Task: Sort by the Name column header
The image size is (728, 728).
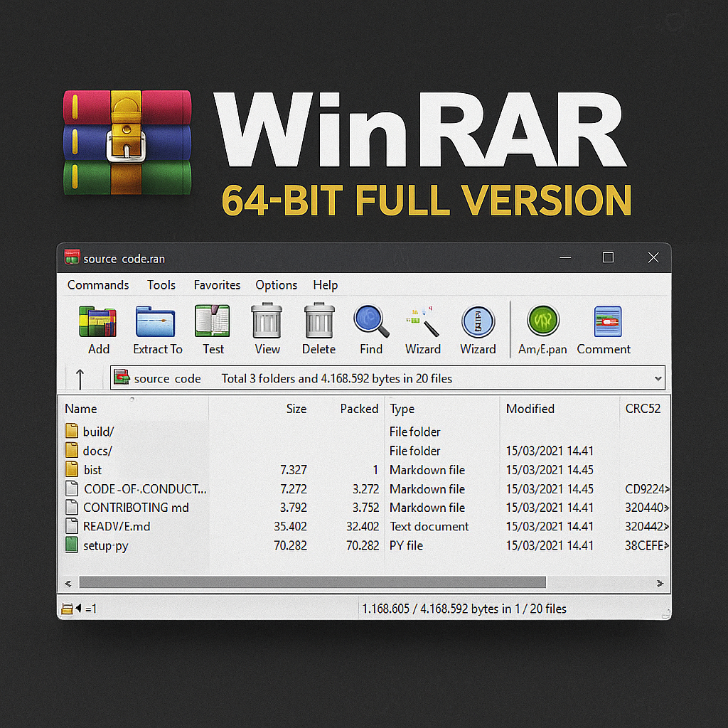Action: pyautogui.click(x=81, y=409)
